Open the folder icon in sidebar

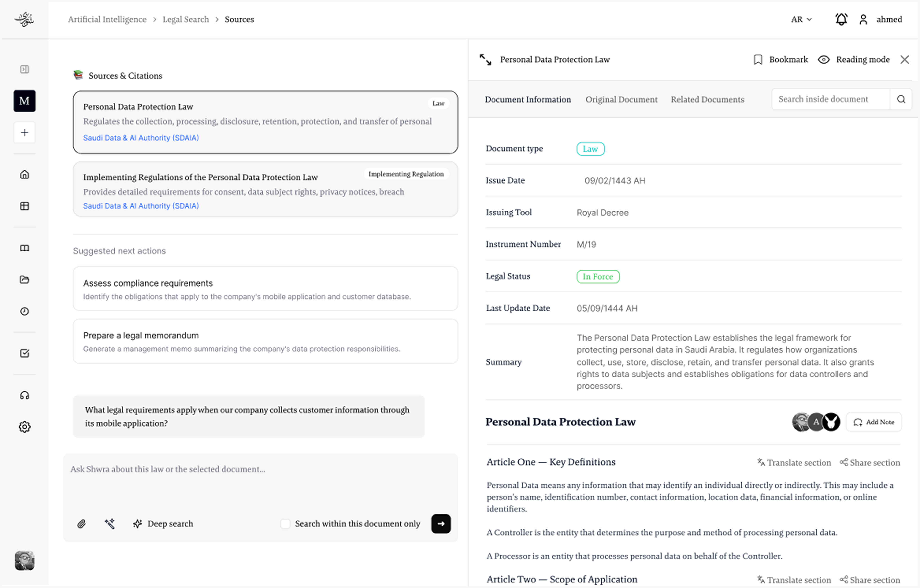[24, 280]
